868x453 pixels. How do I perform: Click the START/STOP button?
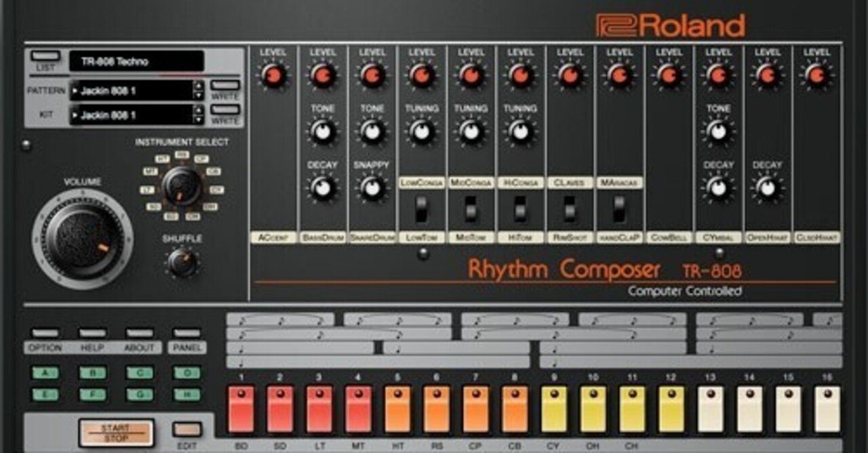click(x=116, y=433)
